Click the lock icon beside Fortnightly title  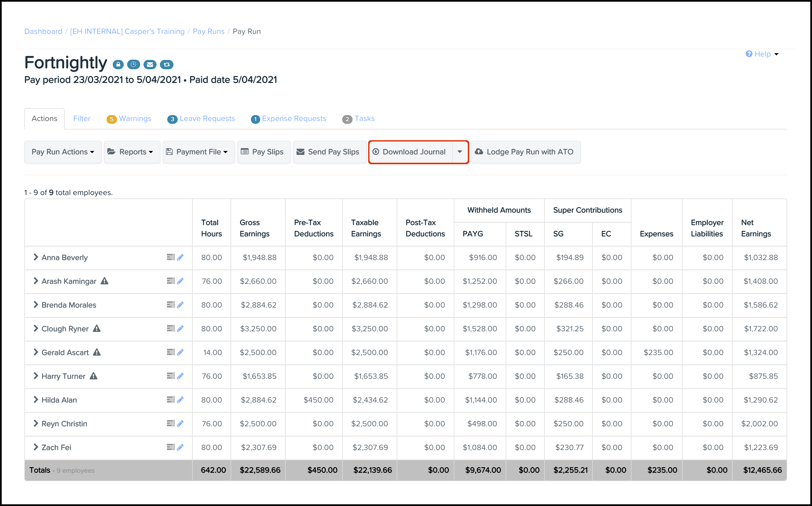118,64
